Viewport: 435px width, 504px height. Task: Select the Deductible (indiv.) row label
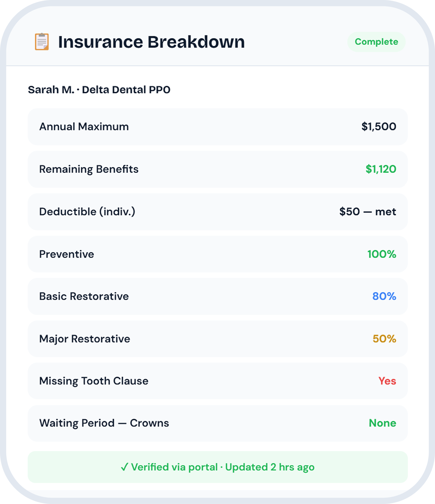[x=87, y=212]
